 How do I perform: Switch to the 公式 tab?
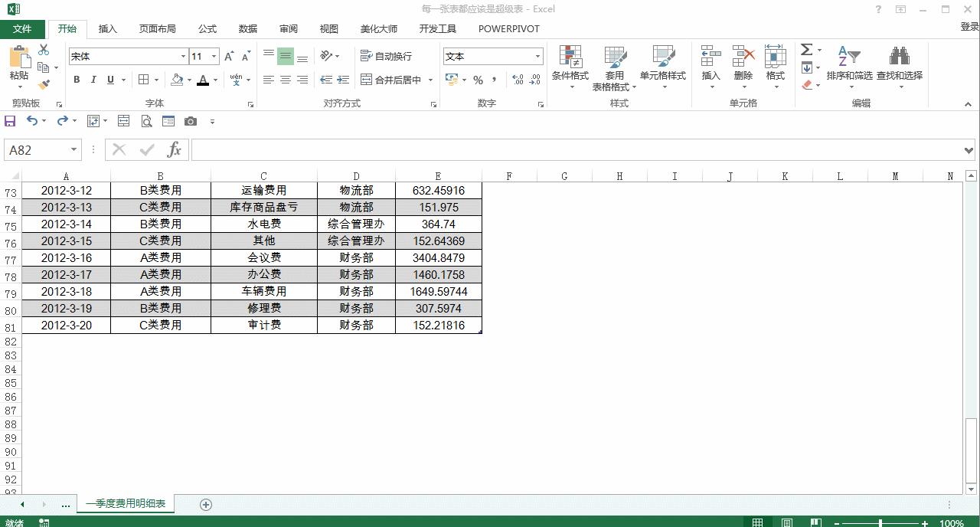(x=207, y=28)
